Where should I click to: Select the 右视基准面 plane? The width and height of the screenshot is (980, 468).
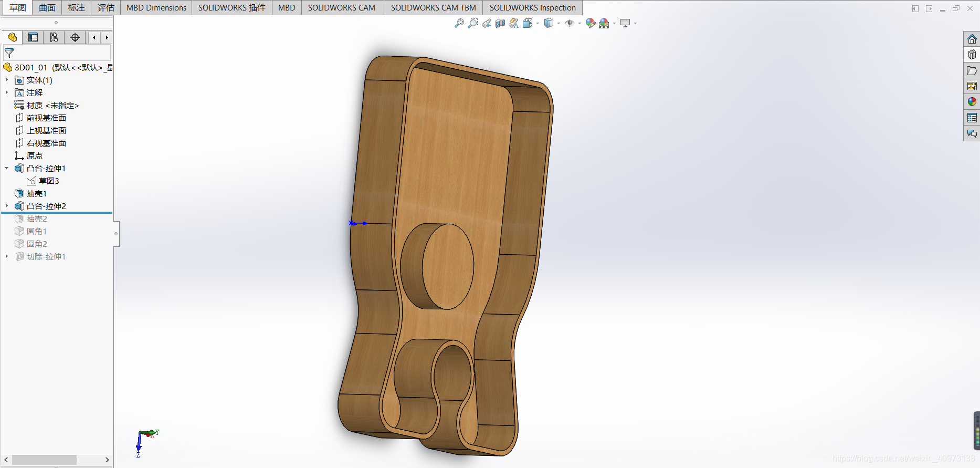[41, 143]
